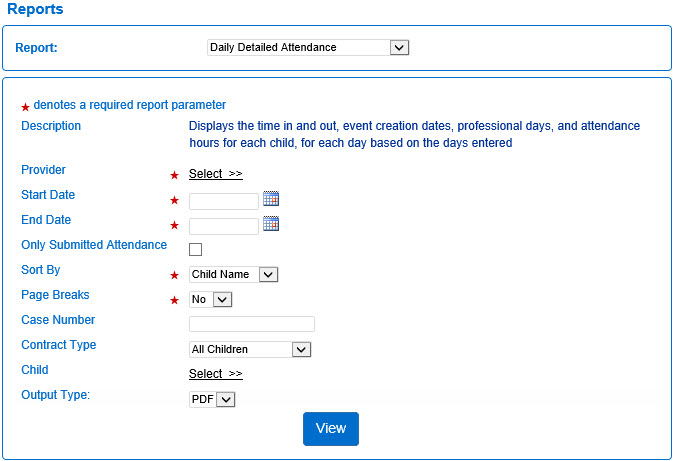Click the Child Select link

pyautogui.click(x=215, y=374)
